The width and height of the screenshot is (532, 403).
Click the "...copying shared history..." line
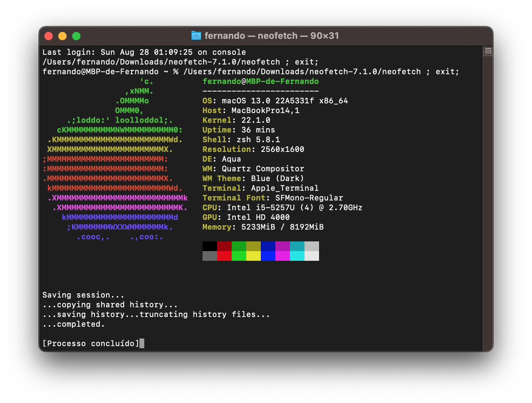tap(110, 305)
